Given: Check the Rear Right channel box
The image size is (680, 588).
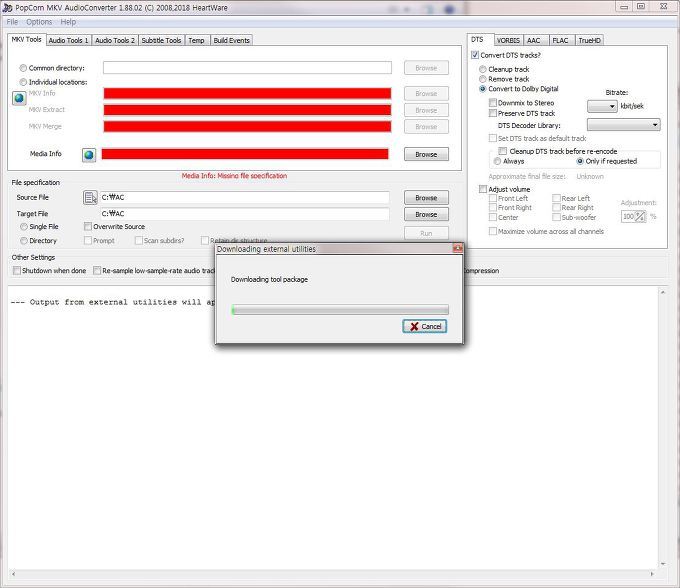Looking at the screenshot, I should (556, 208).
